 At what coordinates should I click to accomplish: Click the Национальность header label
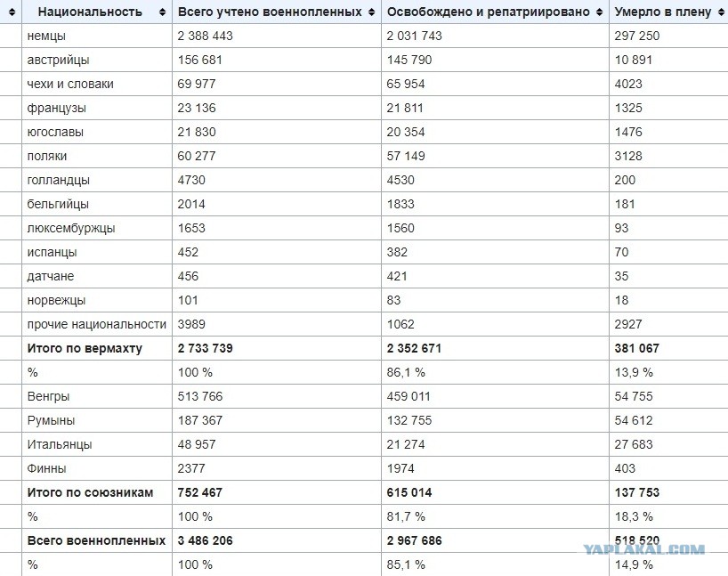pos(90,12)
